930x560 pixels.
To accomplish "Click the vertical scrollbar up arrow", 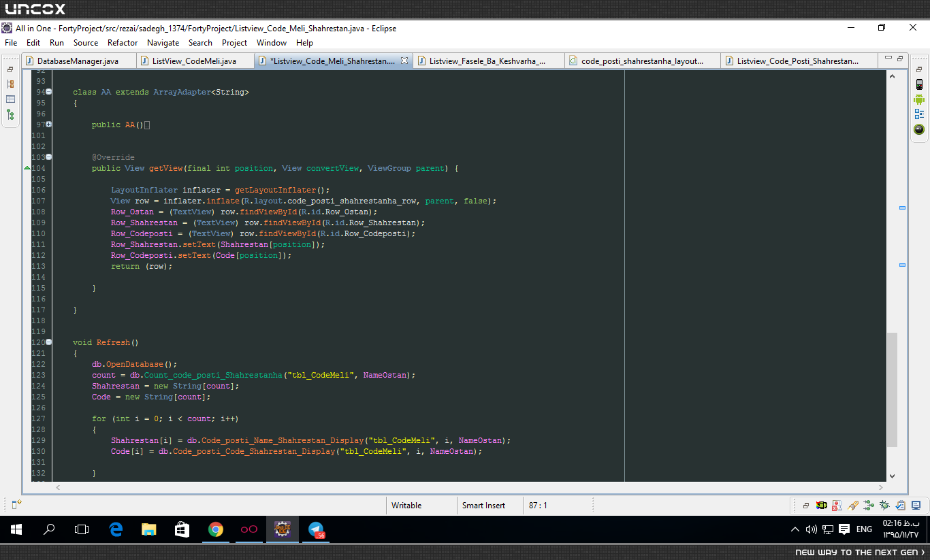I will [x=893, y=77].
